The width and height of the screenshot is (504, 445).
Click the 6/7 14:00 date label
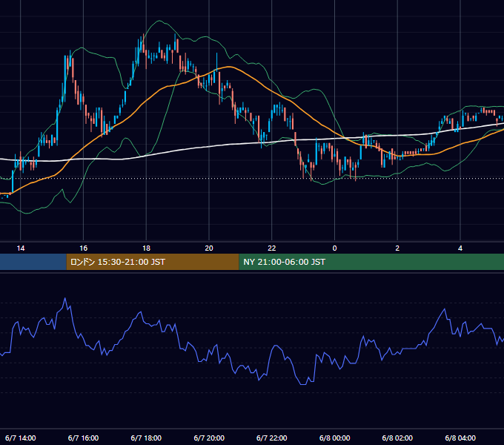[x=21, y=438]
